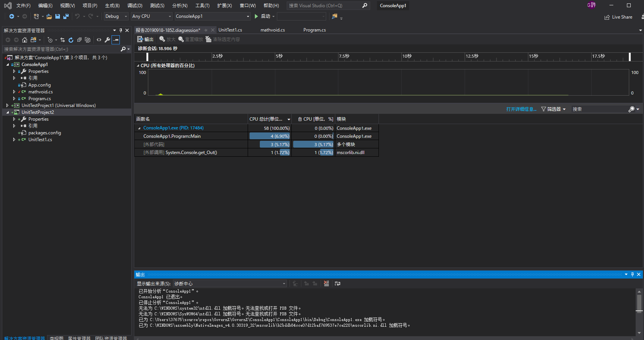Screen dimensions: 644x340
Task: Open the Analyze (分析) menu
Action: tap(180, 6)
